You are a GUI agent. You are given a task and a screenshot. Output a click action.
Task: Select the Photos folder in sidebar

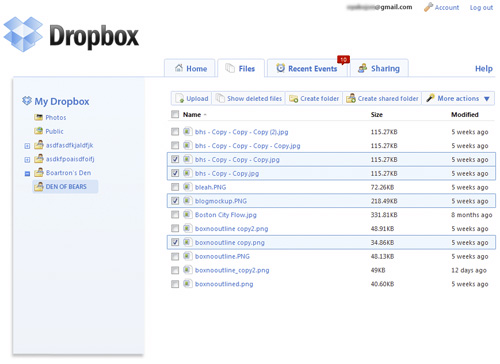pos(56,117)
